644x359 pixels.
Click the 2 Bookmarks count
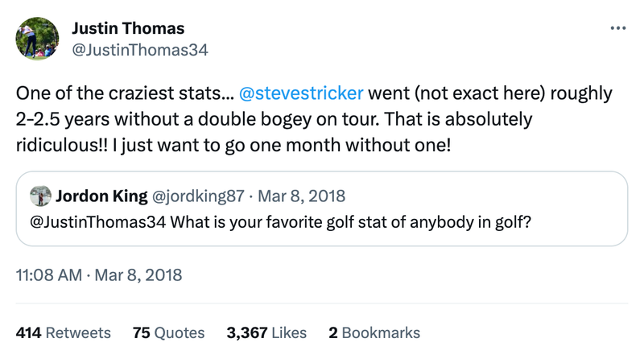coord(374,332)
